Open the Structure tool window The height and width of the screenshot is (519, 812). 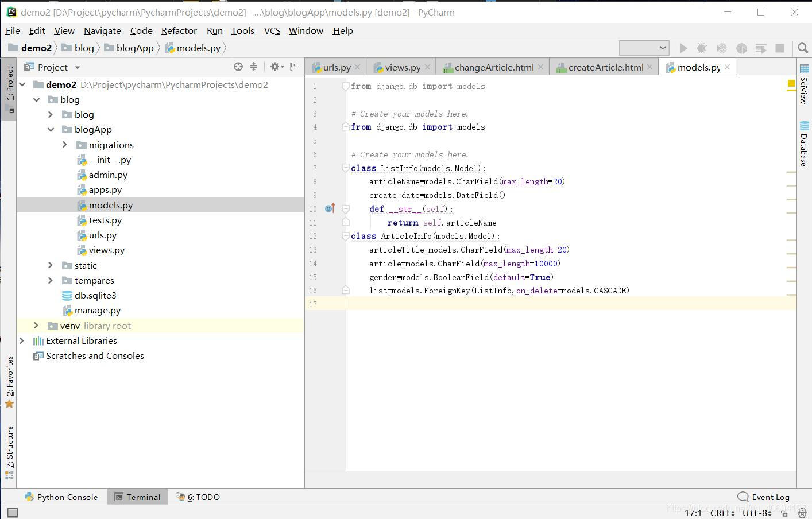coord(9,452)
